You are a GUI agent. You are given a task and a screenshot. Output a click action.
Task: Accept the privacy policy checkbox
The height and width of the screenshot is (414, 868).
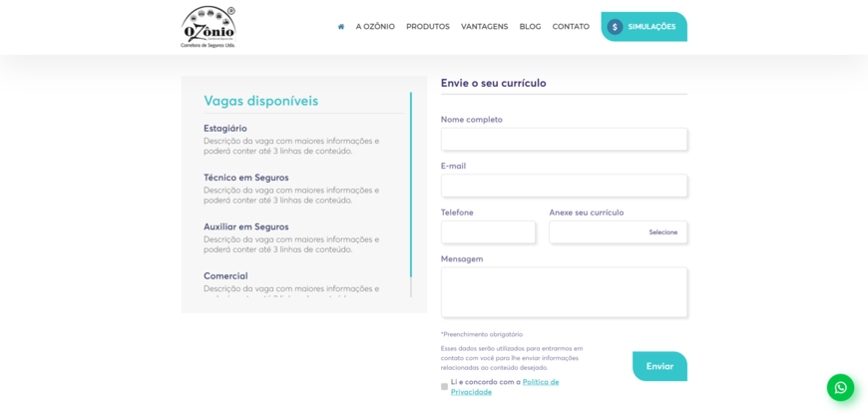tap(445, 387)
